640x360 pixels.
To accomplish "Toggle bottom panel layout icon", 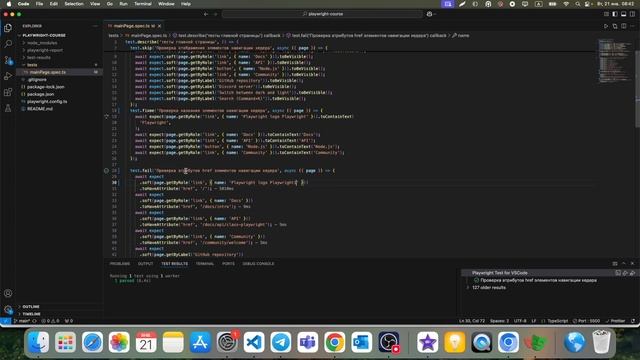I will pos(624,14).
